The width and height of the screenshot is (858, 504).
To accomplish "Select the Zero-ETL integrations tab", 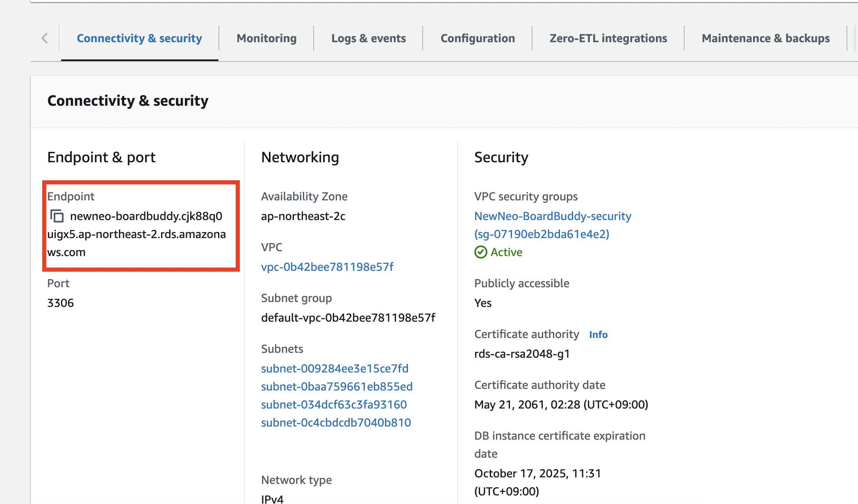I will 608,38.
